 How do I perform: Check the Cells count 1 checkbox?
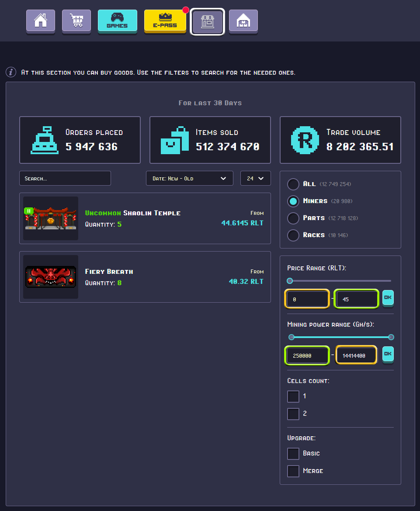coord(293,396)
